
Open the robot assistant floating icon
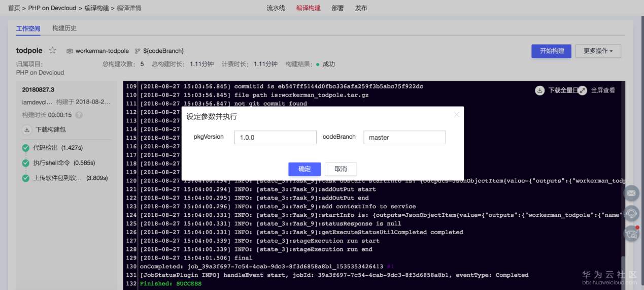(631, 234)
